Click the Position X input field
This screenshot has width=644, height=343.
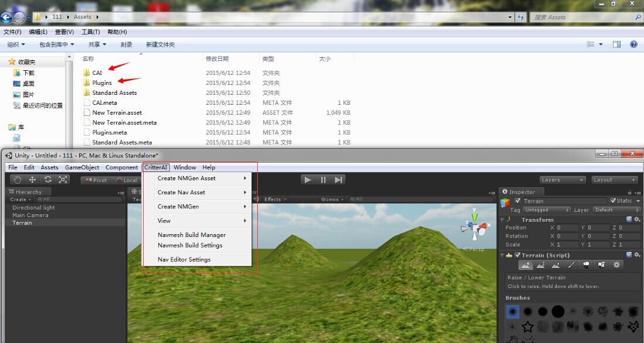(x=567, y=228)
